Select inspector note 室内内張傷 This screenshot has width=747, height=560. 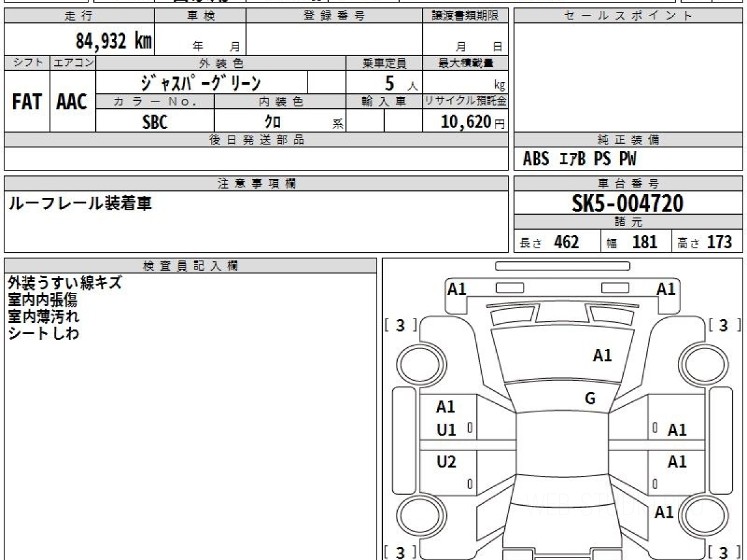tap(42, 300)
